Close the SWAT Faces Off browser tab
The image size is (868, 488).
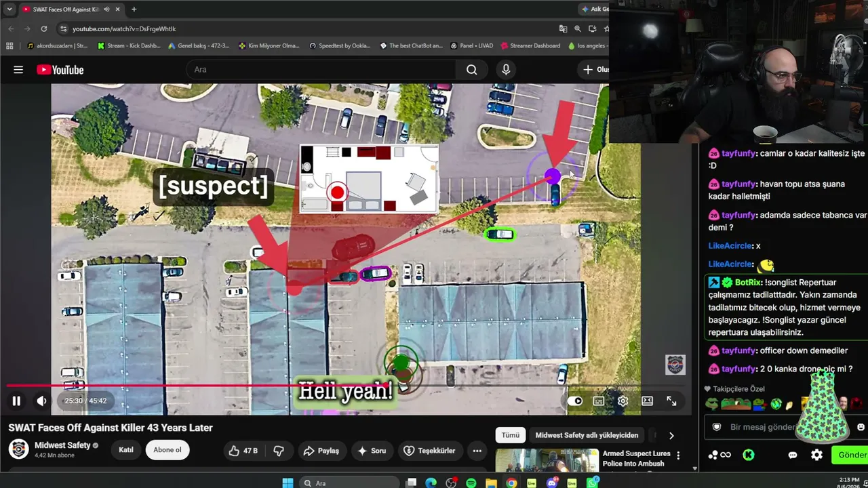[x=118, y=9]
